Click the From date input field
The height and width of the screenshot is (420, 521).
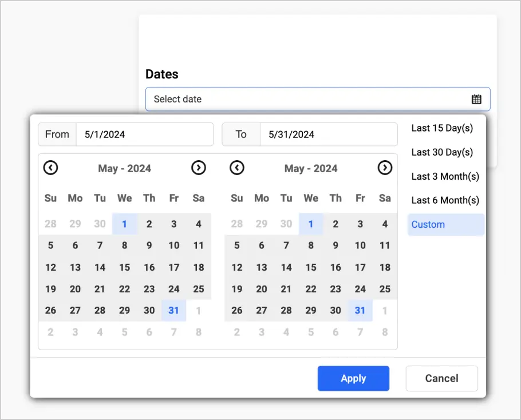(144, 134)
